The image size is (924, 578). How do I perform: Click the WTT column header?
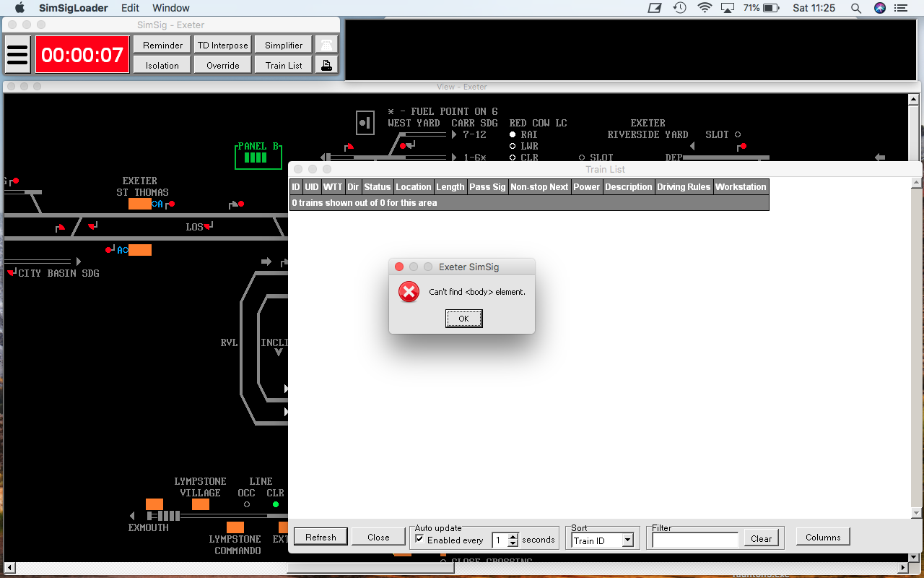click(333, 186)
